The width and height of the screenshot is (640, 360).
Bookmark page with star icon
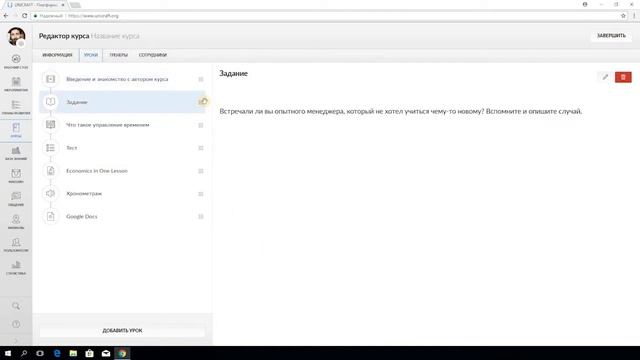623,16
